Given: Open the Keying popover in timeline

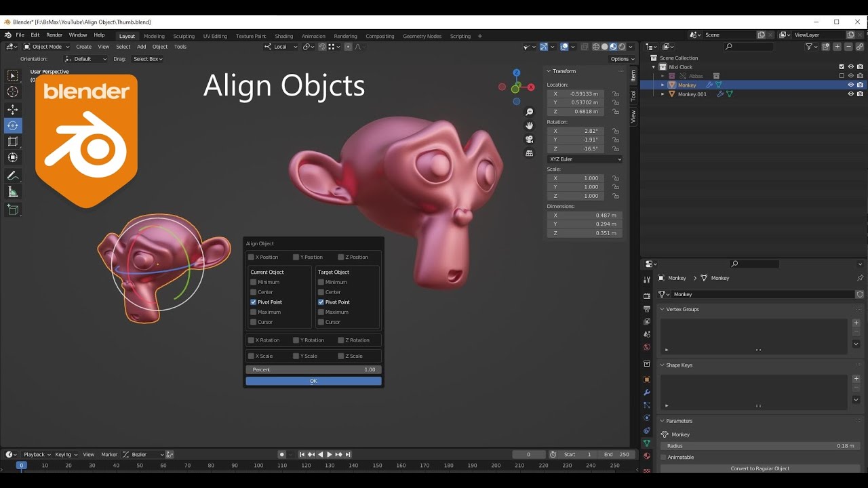Looking at the screenshot, I should [x=66, y=455].
